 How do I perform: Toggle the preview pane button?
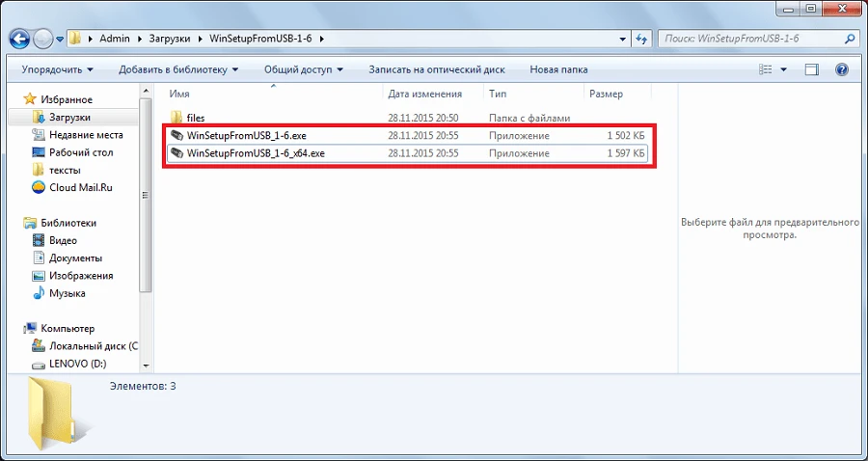[x=812, y=69]
